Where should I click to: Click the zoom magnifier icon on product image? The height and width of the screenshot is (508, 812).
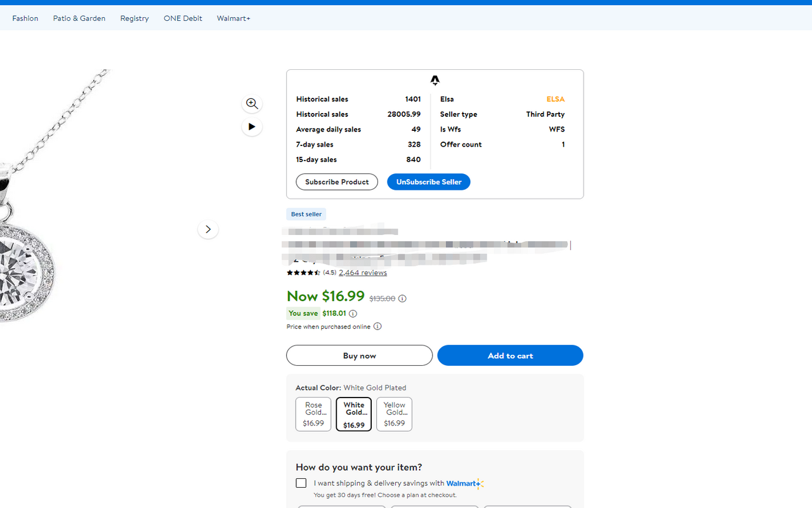coord(252,104)
